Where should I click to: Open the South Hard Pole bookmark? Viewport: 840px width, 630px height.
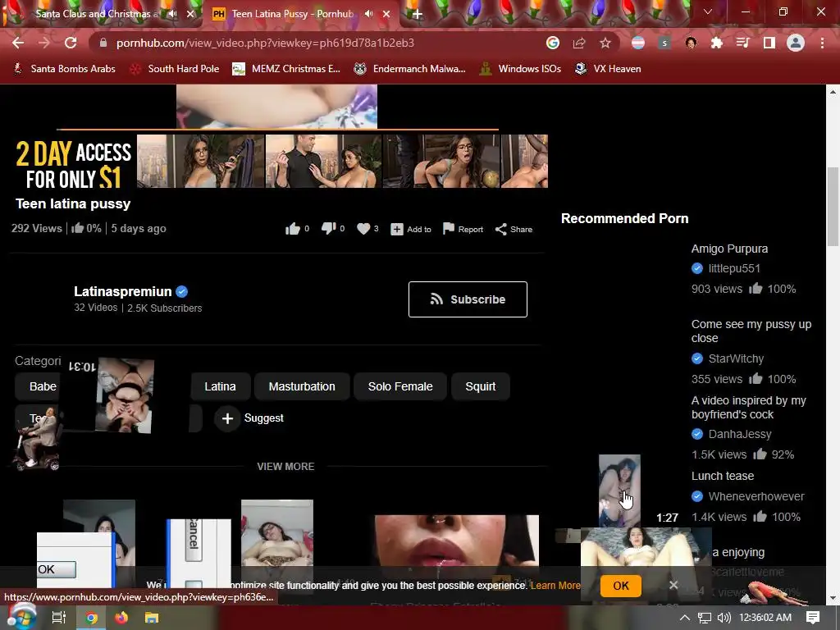(175, 69)
